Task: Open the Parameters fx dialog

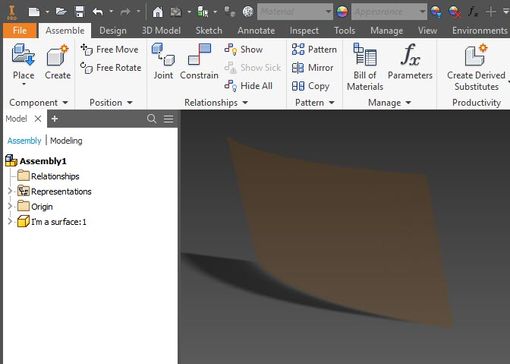Action: click(x=410, y=62)
